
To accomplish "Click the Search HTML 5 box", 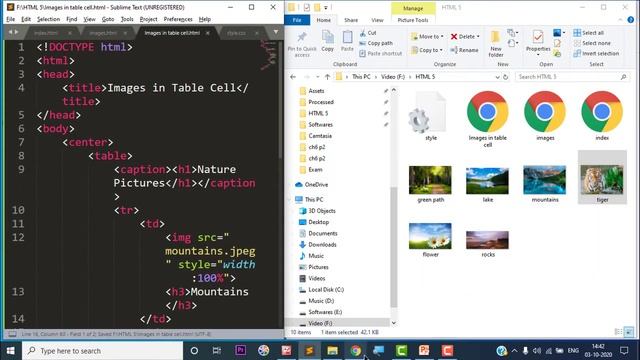I will [572, 77].
